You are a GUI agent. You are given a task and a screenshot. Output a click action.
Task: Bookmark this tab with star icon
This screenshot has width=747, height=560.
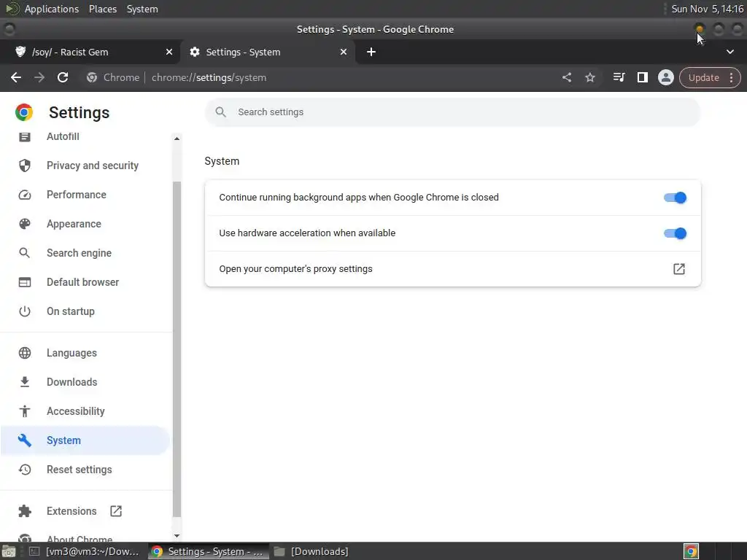(589, 77)
